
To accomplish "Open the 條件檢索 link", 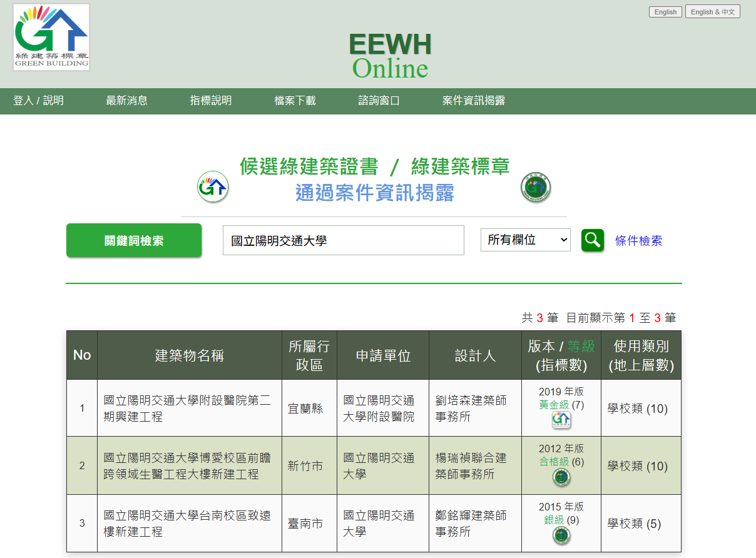I will (x=638, y=241).
